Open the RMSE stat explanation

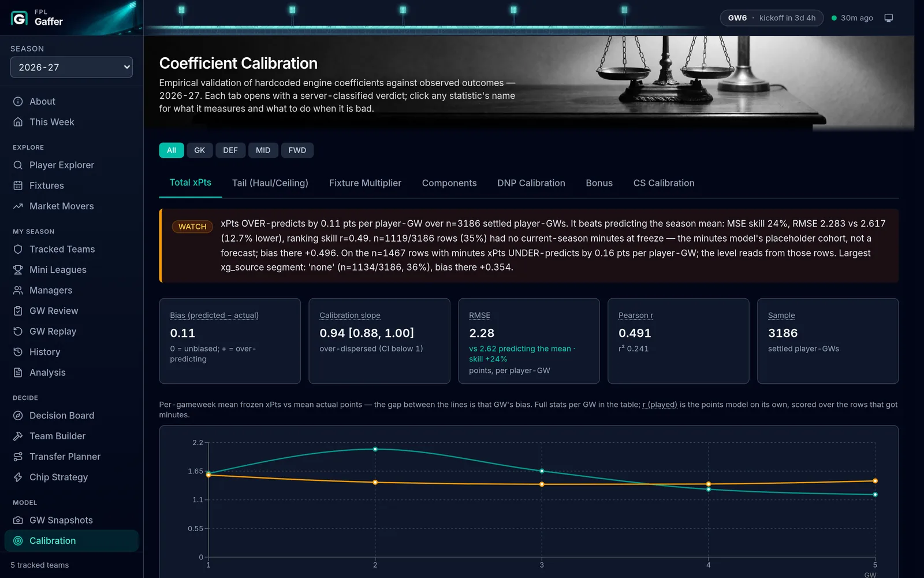coord(479,316)
